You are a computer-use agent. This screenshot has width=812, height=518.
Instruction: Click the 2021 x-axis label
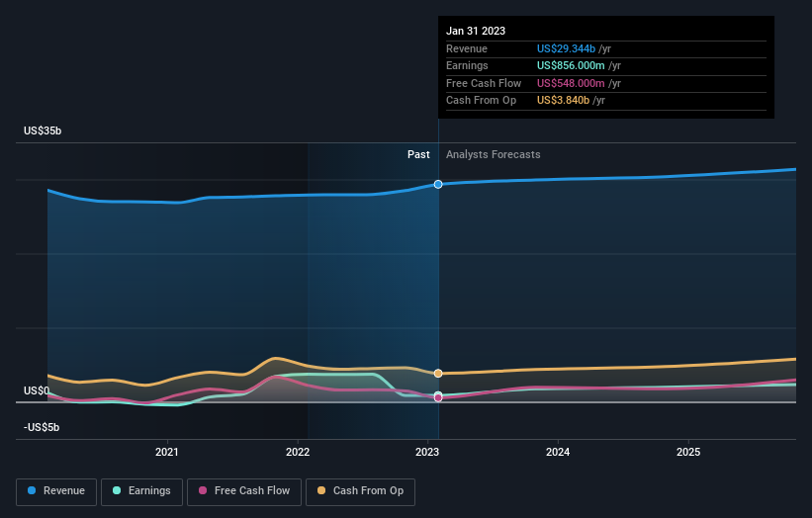pyautogui.click(x=167, y=453)
